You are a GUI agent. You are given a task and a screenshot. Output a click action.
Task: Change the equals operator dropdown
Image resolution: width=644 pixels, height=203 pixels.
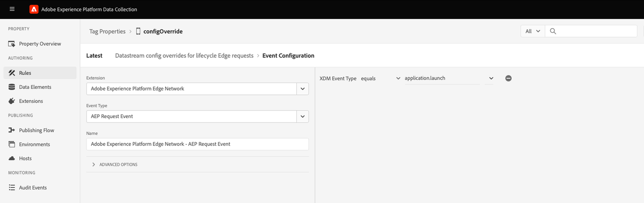pos(381,78)
